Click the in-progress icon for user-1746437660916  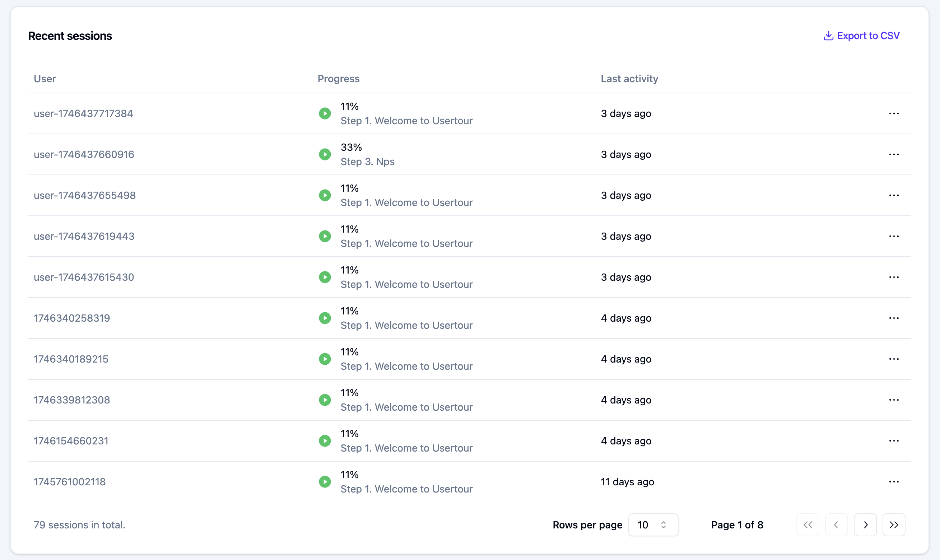coord(325,154)
